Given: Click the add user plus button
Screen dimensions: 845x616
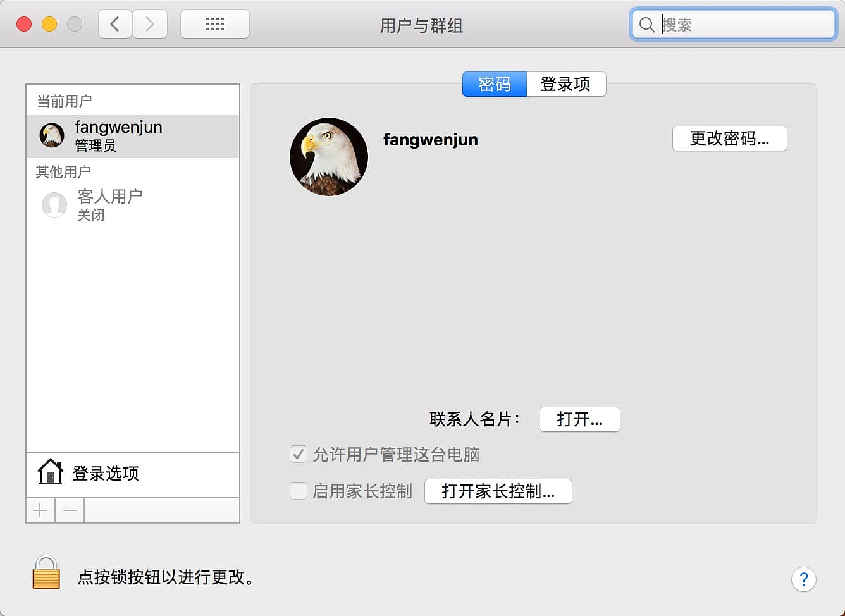Looking at the screenshot, I should pyautogui.click(x=40, y=510).
